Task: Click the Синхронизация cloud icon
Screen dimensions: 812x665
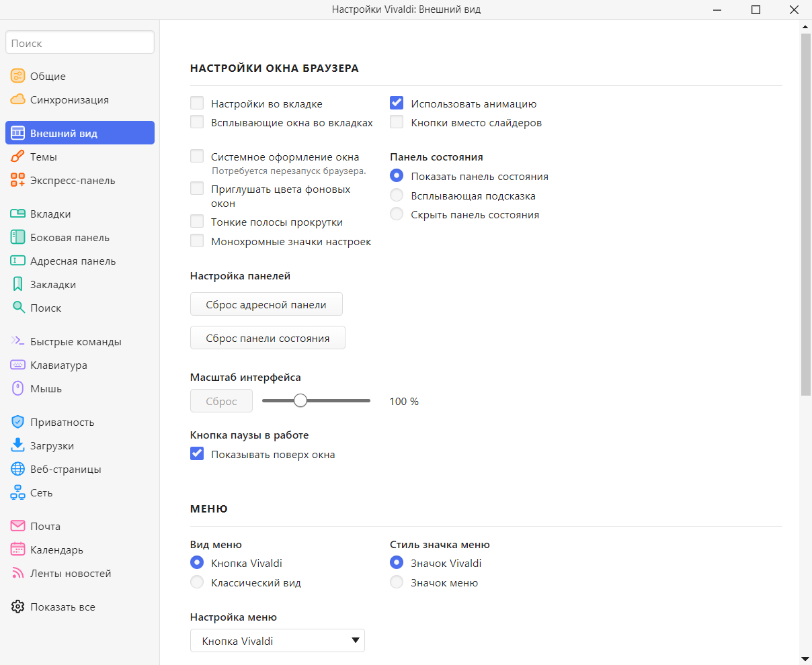Action: coord(18,99)
